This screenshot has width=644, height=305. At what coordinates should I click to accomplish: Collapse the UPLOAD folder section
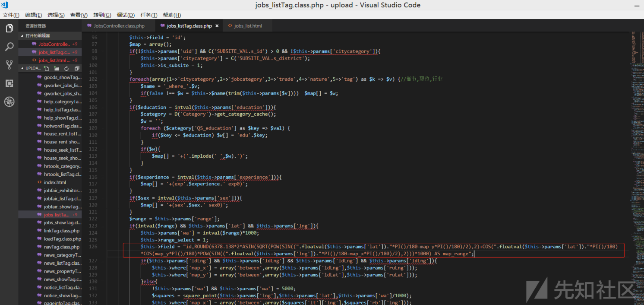pos(22,68)
